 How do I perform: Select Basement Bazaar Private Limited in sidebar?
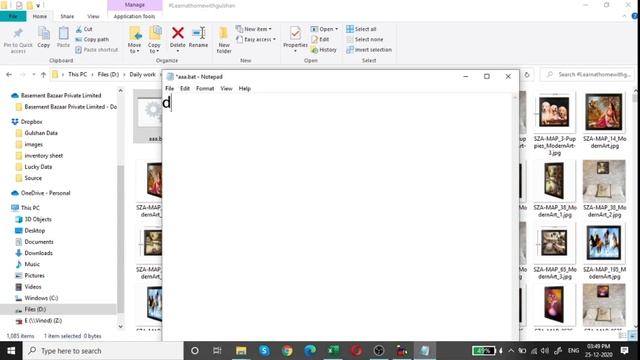61,95
